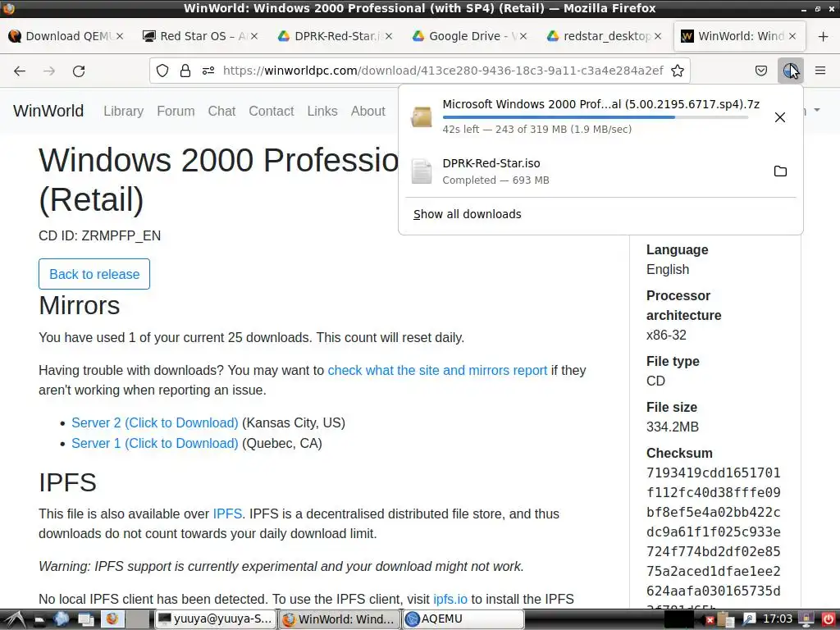
Task: Expand the user dropdown arrow in navbar
Action: (816, 110)
